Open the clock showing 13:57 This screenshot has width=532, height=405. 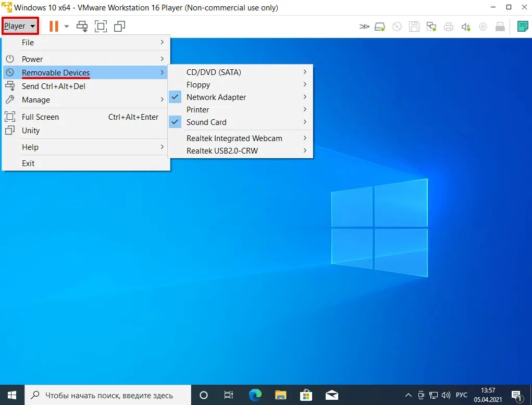click(x=488, y=395)
